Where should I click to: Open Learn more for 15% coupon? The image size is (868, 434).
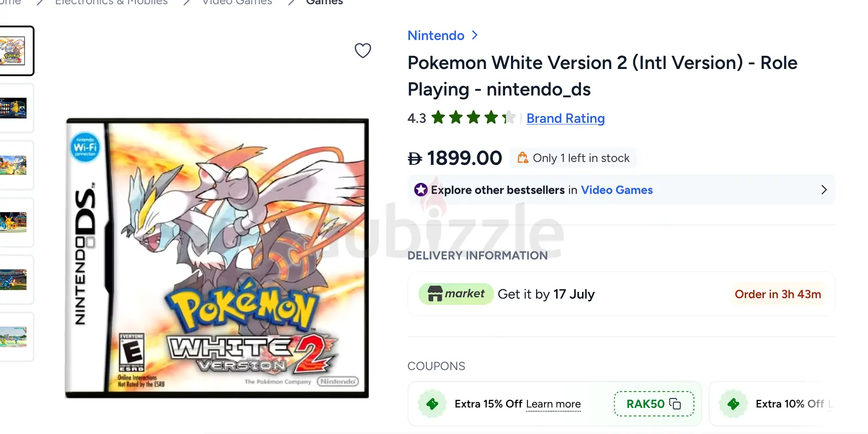553,404
